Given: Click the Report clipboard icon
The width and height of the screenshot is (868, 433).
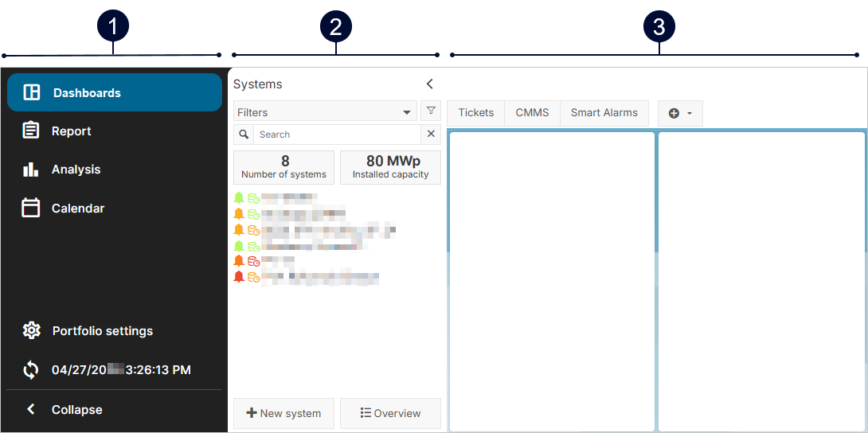Looking at the screenshot, I should coord(30,131).
